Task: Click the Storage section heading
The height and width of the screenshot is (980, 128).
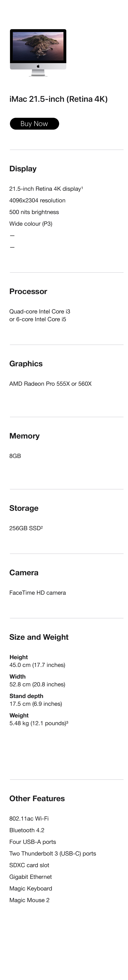Action: (x=24, y=508)
